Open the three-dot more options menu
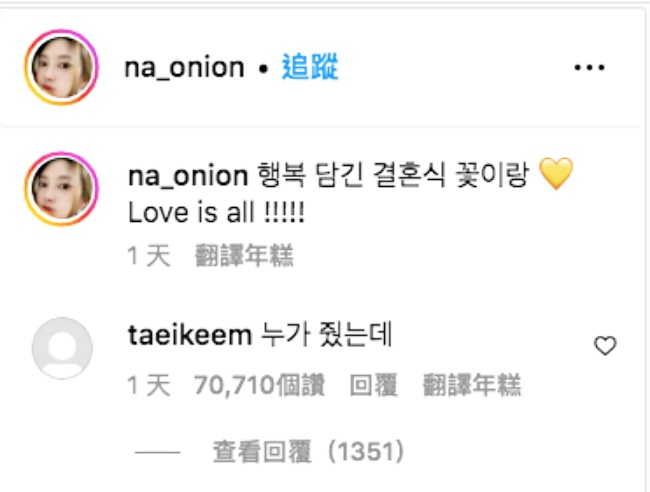 coord(589,67)
